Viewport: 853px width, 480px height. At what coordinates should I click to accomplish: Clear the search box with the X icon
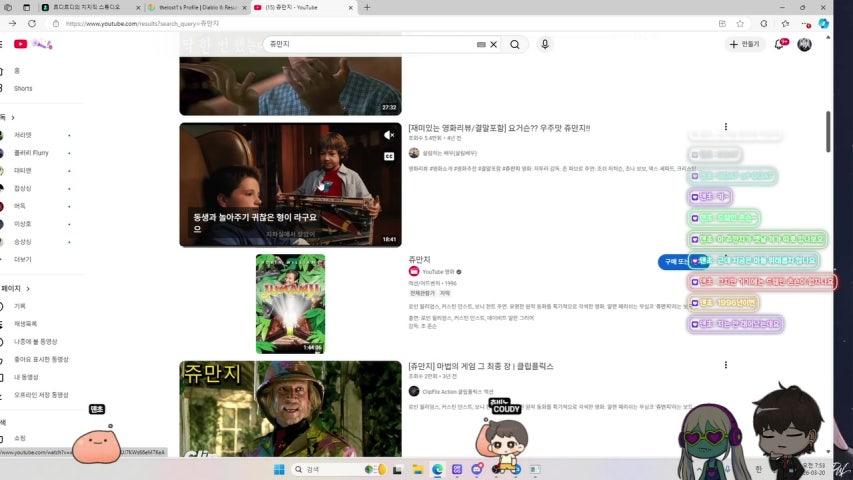click(x=493, y=45)
